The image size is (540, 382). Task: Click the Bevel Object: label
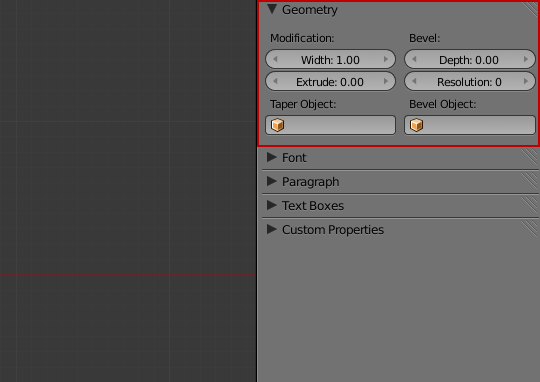(442, 104)
